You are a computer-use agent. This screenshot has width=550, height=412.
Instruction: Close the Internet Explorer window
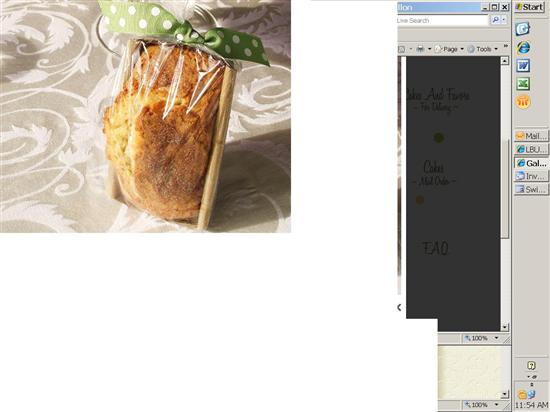point(505,7)
